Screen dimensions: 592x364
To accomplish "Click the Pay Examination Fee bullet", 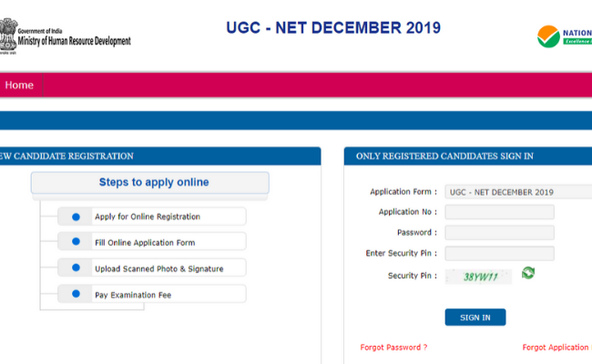I will click(x=76, y=294).
